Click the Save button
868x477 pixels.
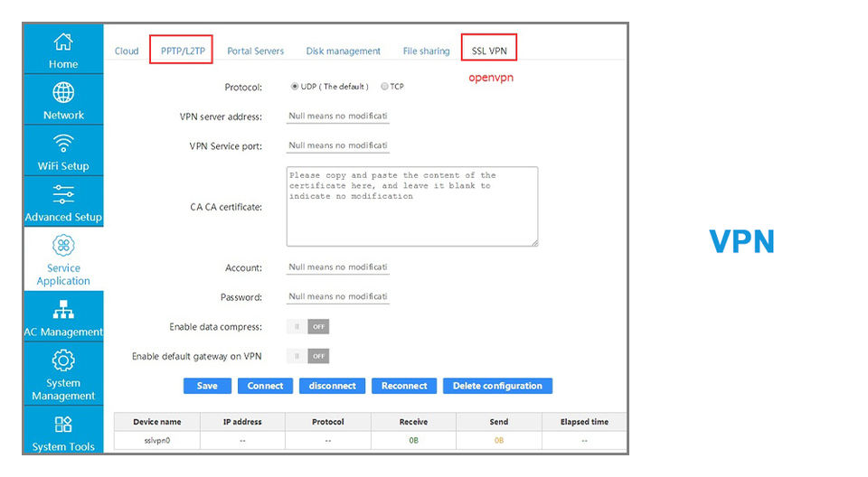coord(207,386)
